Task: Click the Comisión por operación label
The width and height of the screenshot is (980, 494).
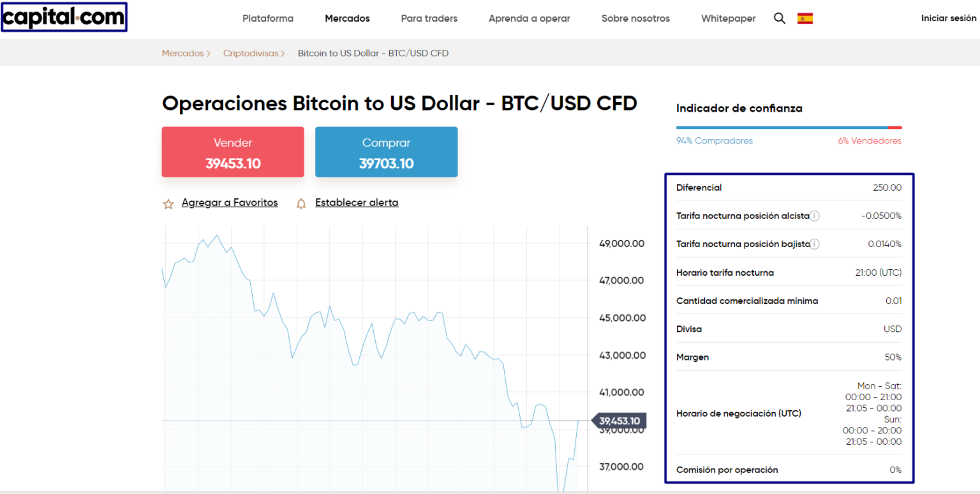Action: [727, 470]
